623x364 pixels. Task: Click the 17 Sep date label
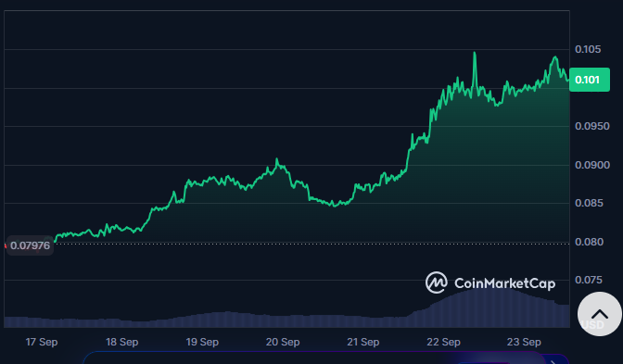pyautogui.click(x=42, y=342)
